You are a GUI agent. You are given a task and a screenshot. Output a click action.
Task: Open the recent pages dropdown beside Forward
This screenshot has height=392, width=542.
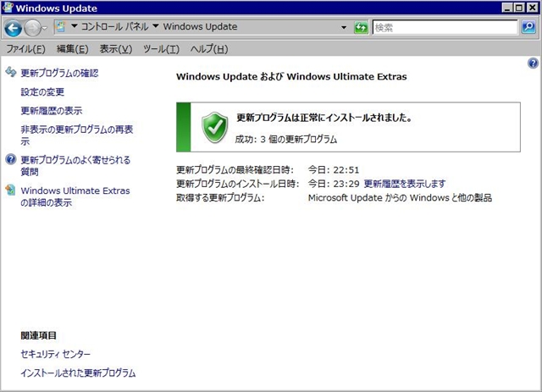click(x=45, y=28)
